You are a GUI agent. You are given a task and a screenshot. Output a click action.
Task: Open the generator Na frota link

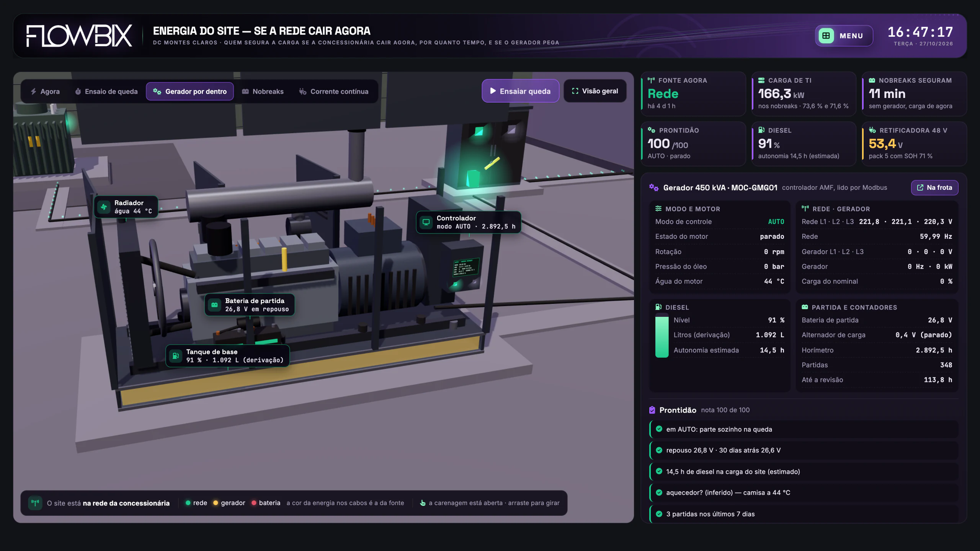tap(934, 187)
